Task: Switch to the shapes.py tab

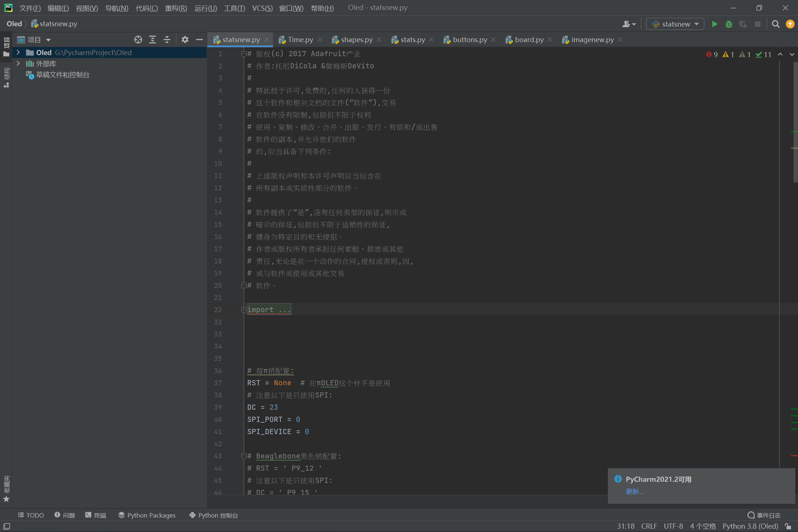Action: point(356,40)
